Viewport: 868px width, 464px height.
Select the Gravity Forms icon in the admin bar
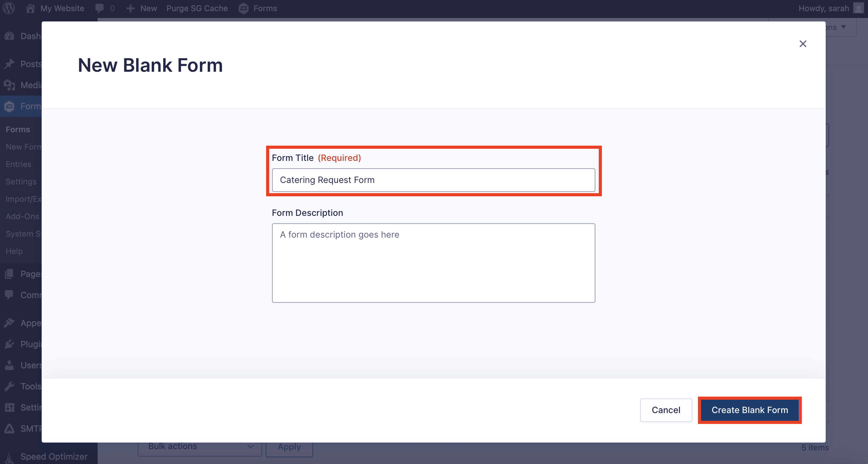click(243, 8)
